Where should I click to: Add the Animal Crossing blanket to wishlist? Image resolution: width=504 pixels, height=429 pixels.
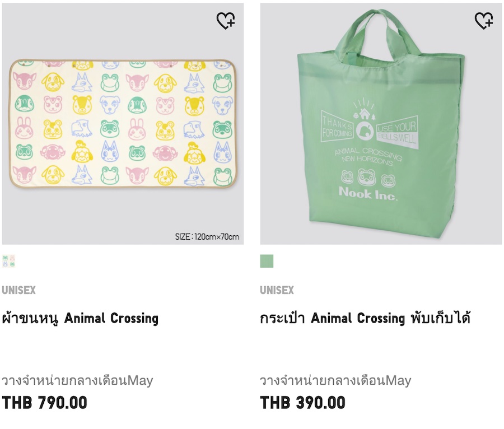coord(226,21)
